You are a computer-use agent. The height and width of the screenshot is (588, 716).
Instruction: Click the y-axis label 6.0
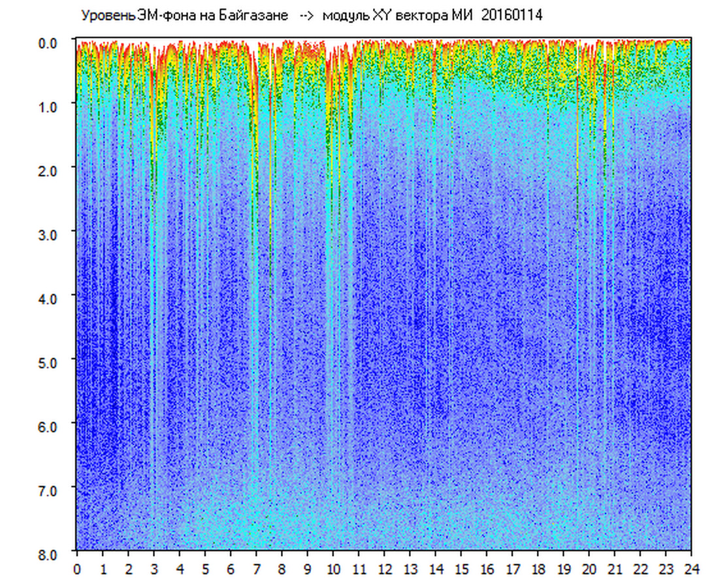[x=50, y=425]
